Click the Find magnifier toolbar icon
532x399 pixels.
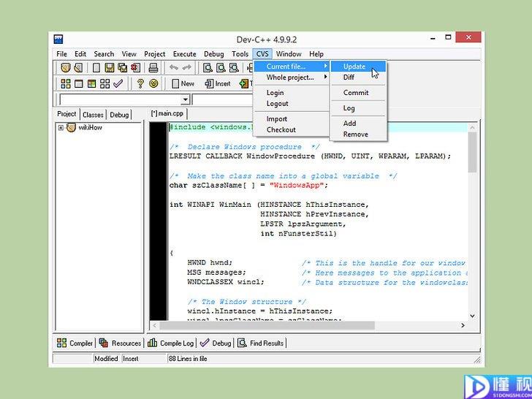(208, 68)
